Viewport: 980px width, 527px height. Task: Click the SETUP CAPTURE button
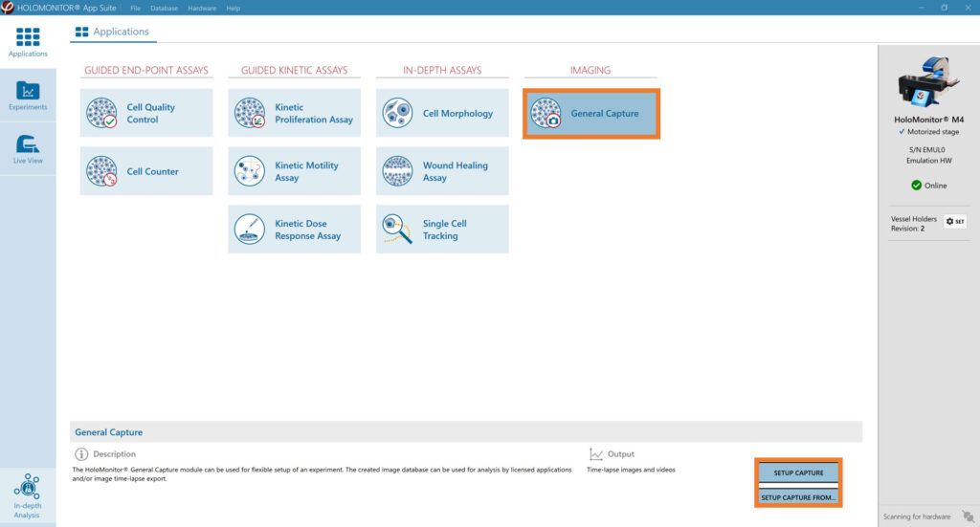coord(798,472)
